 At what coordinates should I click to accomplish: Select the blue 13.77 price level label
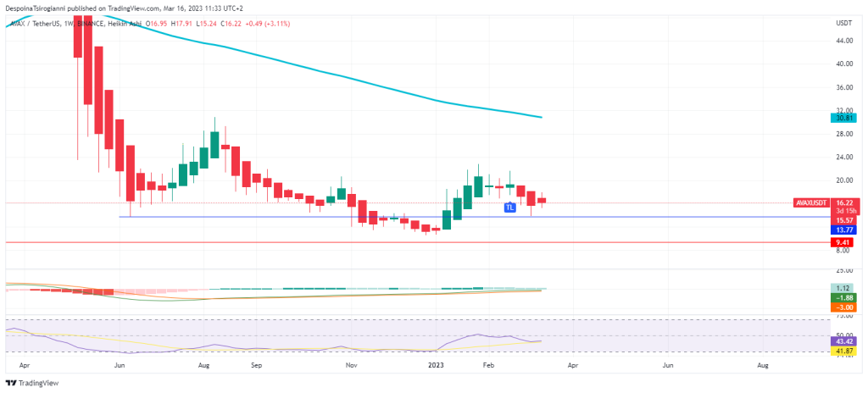[843, 230]
